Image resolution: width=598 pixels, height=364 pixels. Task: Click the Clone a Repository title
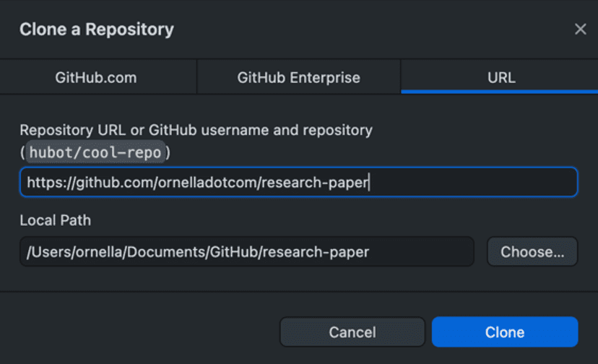97,30
